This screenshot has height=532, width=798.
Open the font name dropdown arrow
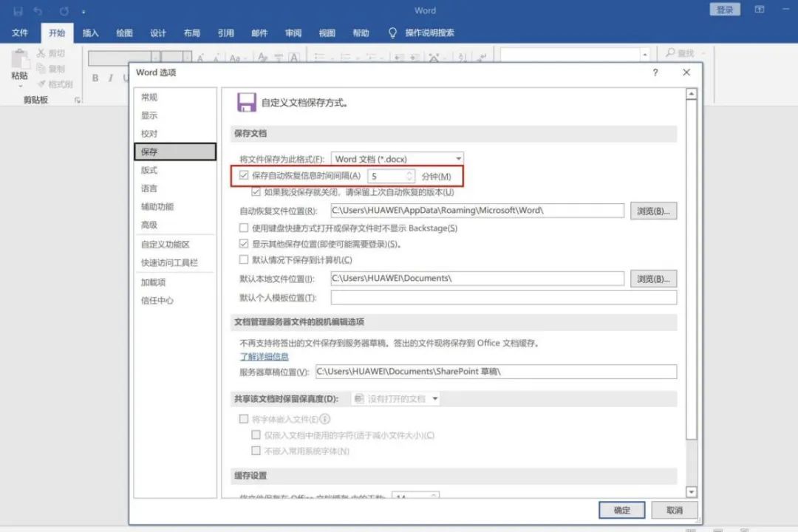point(156,58)
